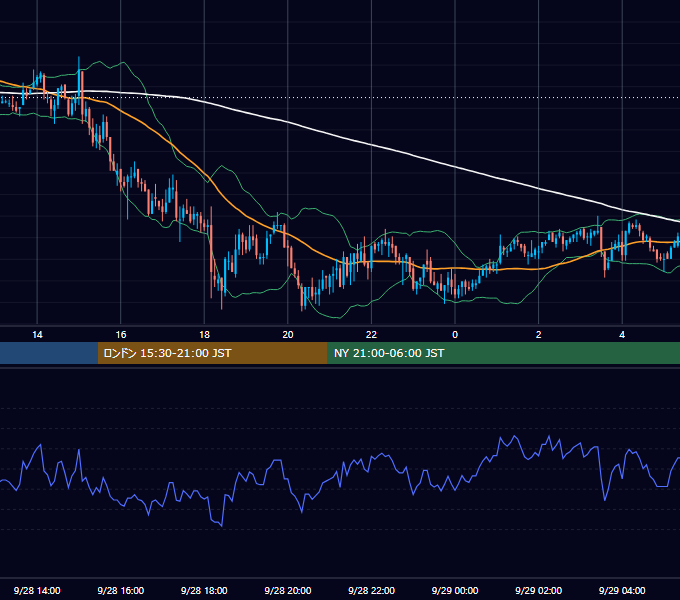Click the 22 hour axis label

coord(371,335)
